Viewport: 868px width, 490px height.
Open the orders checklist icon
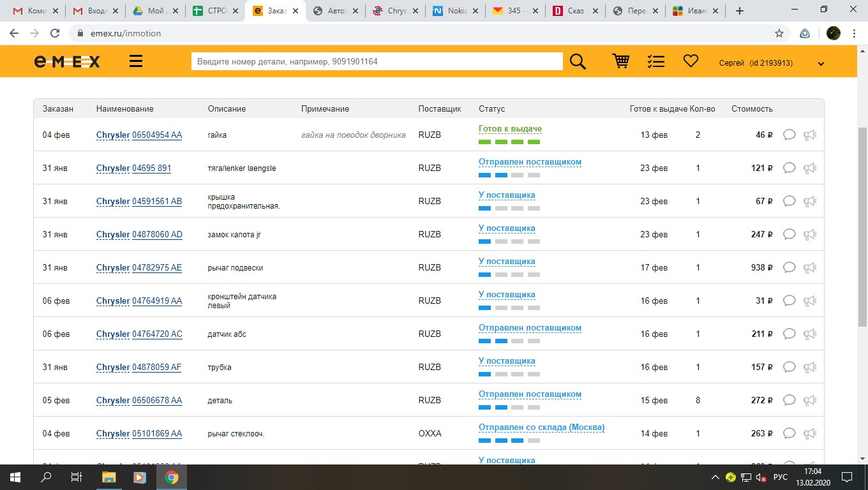pyautogui.click(x=655, y=61)
